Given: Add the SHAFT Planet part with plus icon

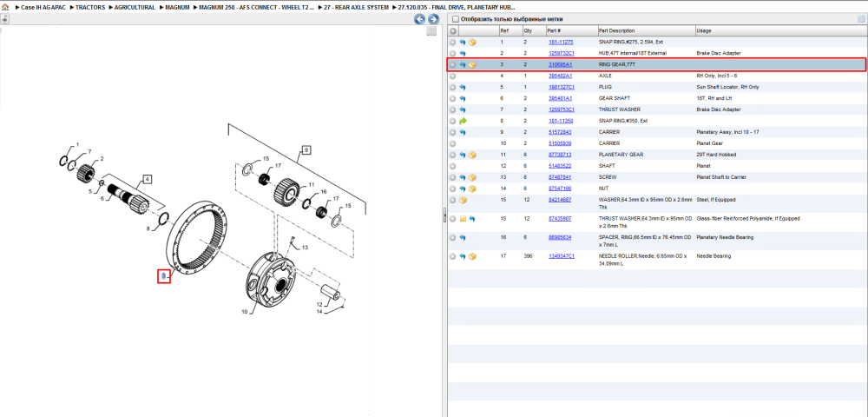Looking at the screenshot, I should [x=453, y=166].
